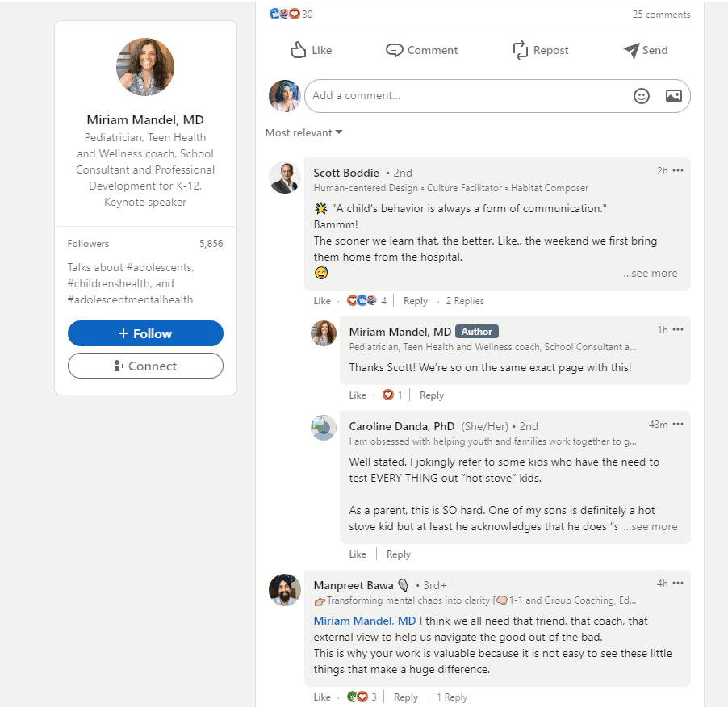View the reaction icons showing 30 on the post
This screenshot has width=728, height=707.
pos(282,13)
